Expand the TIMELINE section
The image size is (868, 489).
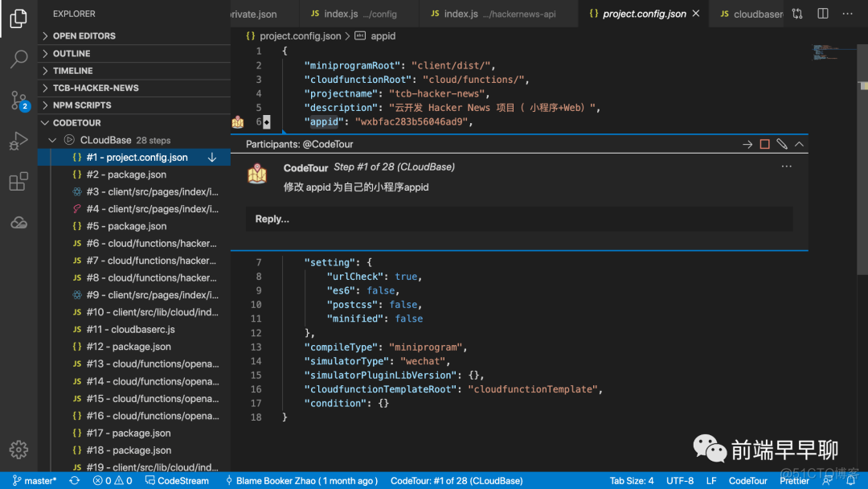point(134,71)
